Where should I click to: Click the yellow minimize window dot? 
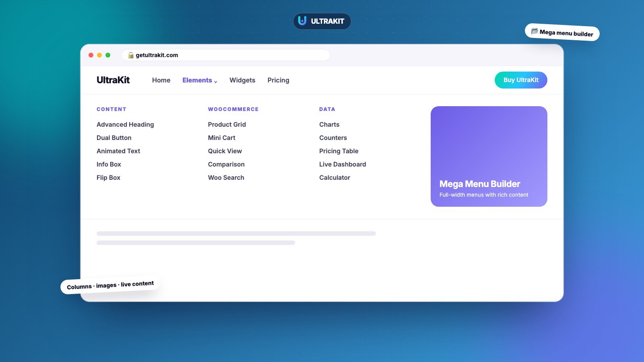tap(99, 55)
